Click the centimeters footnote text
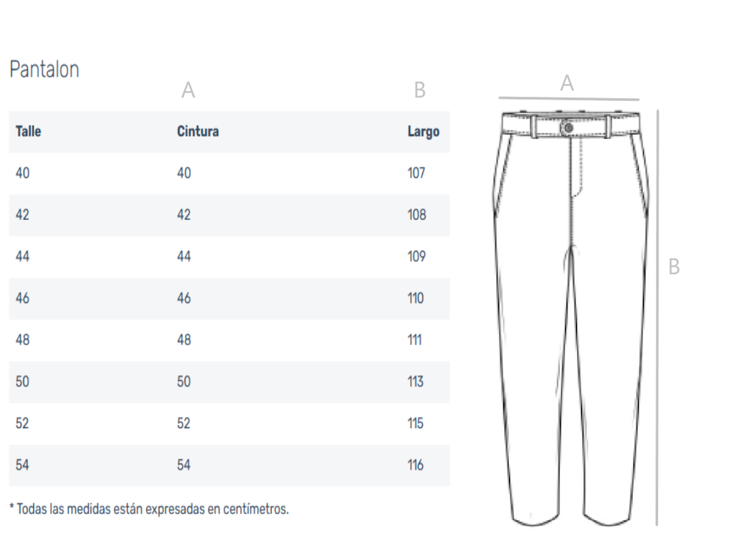734x560 pixels. (149, 509)
